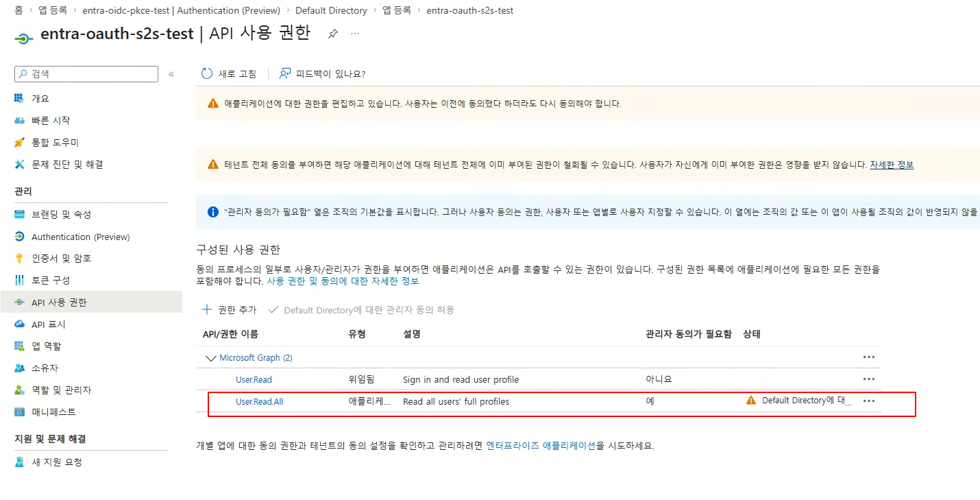The width and height of the screenshot is (980, 500).
Task: Click the 토큰 구성 bars icon
Action: pos(20,281)
